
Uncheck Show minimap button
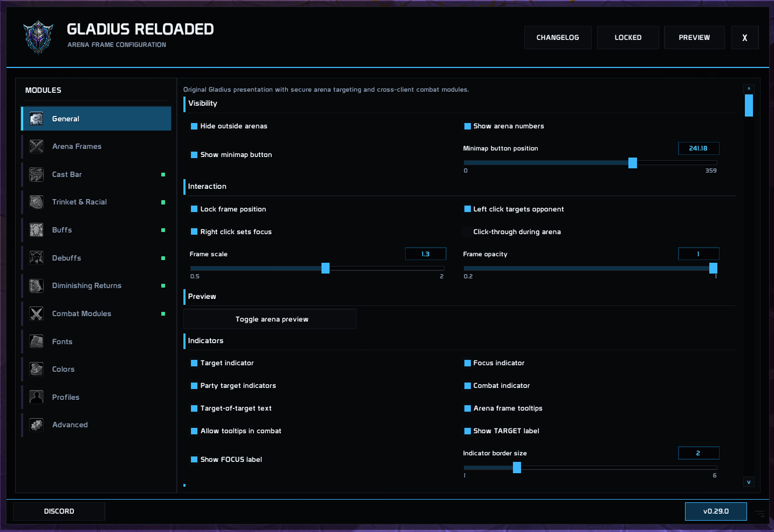(194, 155)
